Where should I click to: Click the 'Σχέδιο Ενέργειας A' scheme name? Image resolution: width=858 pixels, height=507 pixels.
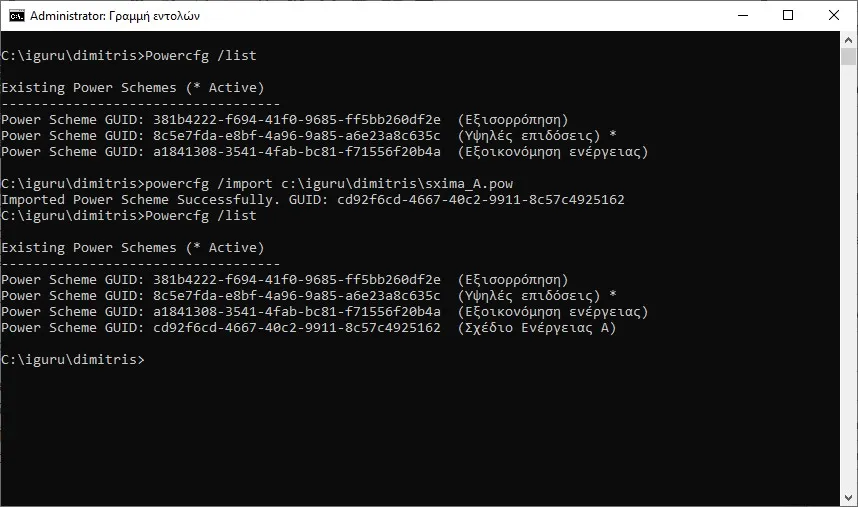[x=537, y=328]
